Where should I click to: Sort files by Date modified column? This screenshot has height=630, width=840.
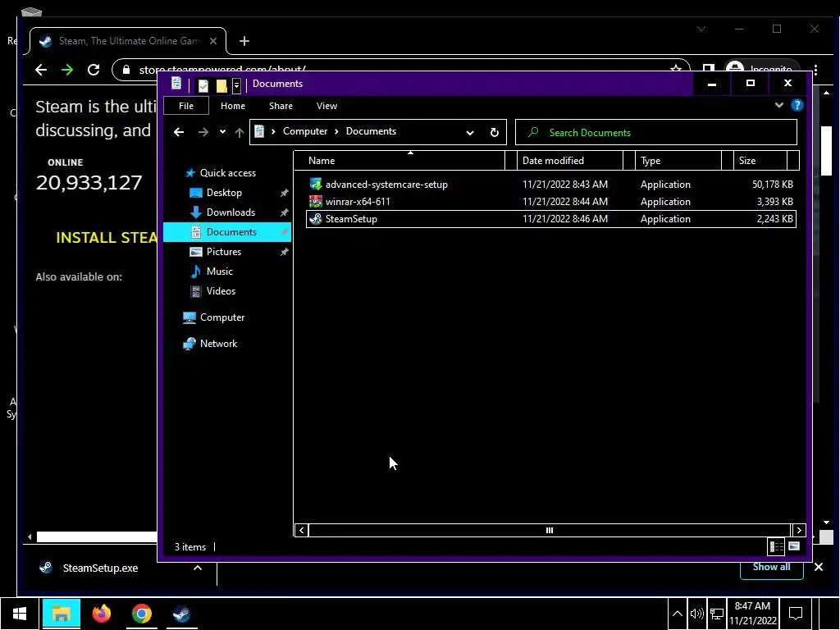(x=570, y=161)
